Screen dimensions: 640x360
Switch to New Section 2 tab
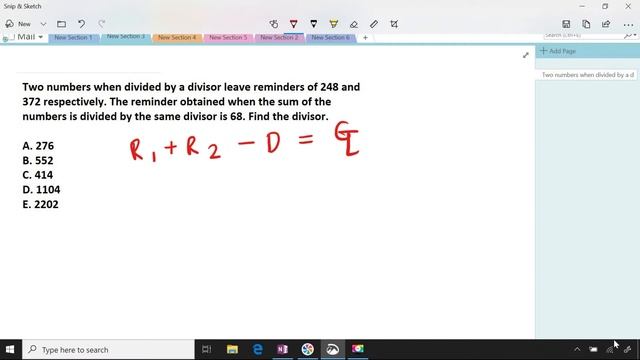[279, 38]
